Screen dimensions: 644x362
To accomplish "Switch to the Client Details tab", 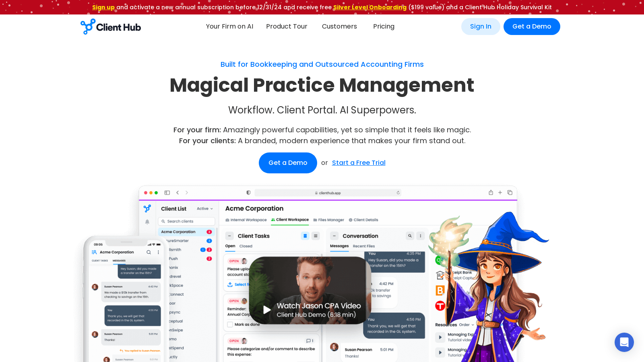I will [x=363, y=220].
